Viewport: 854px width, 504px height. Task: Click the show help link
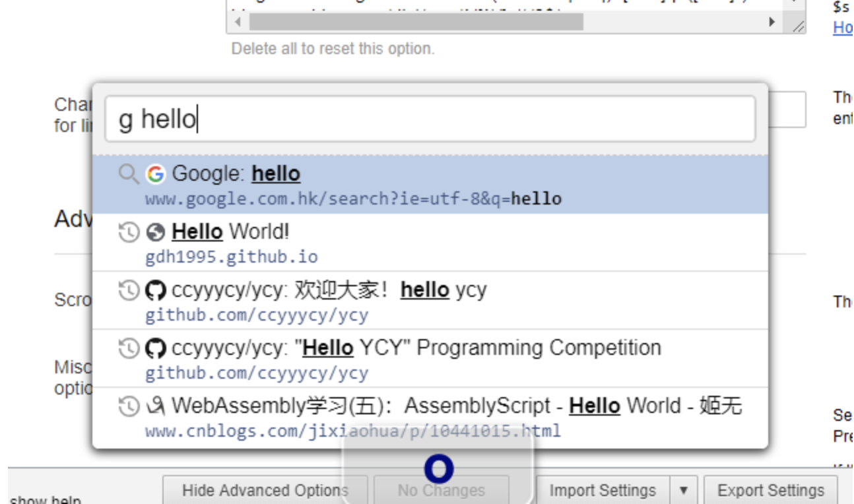pos(46,499)
